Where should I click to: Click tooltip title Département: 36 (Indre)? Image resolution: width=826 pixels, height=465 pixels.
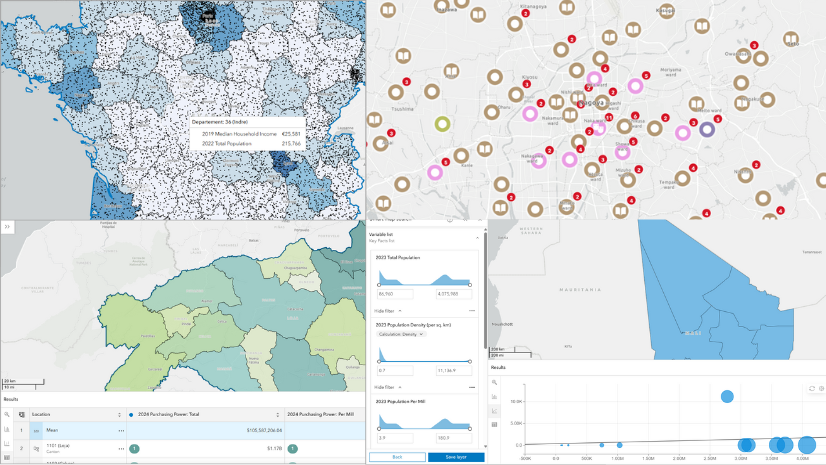click(x=219, y=122)
